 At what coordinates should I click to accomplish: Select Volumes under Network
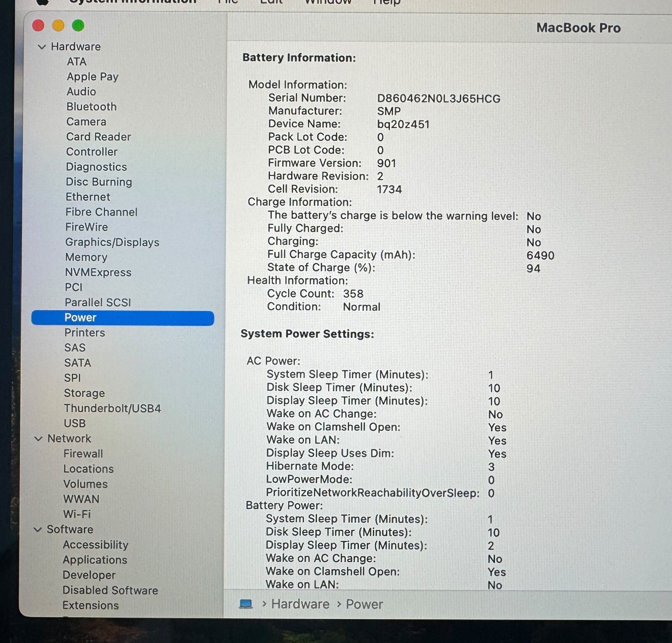[x=86, y=484]
